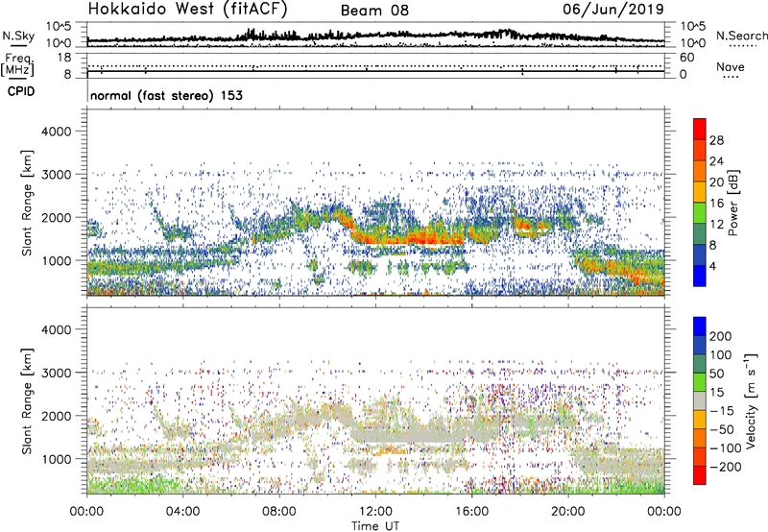768x532 pixels.
Task: Click the 'Beam 08' label
Action: pos(374,11)
